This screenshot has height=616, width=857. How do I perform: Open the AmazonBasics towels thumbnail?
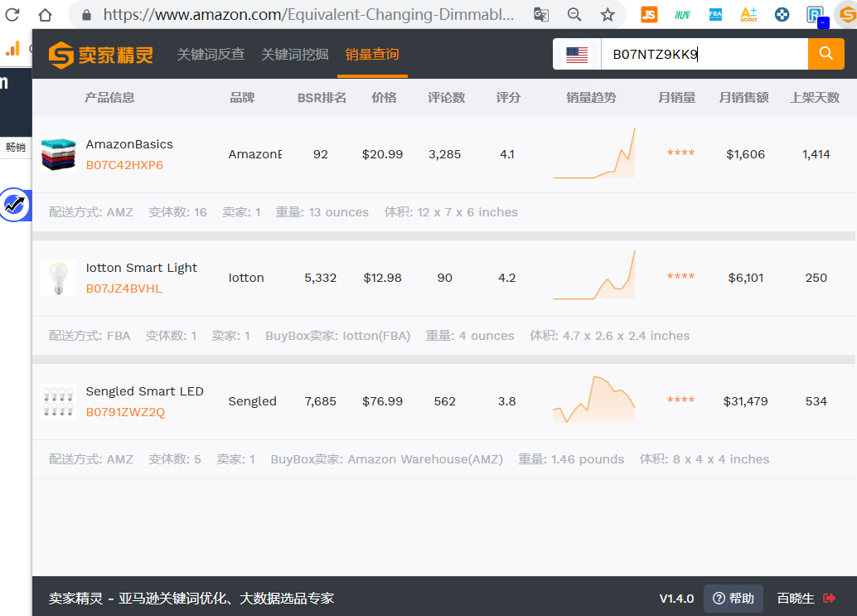pyautogui.click(x=59, y=154)
